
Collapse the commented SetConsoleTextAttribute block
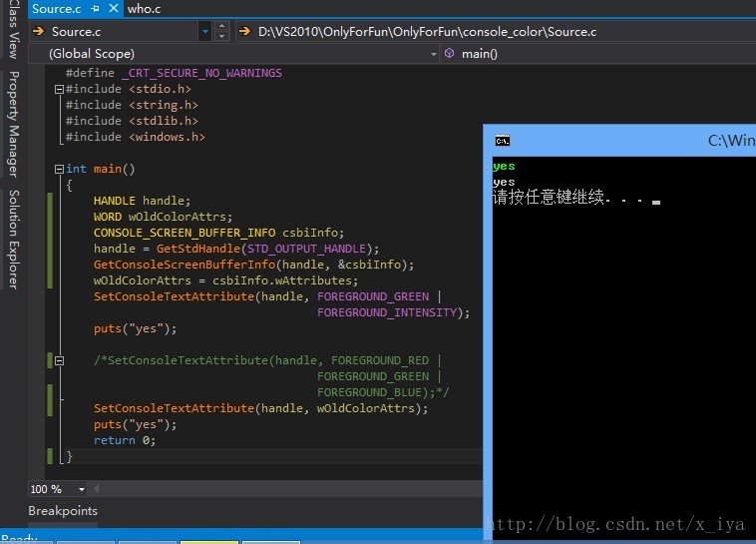pos(59,360)
